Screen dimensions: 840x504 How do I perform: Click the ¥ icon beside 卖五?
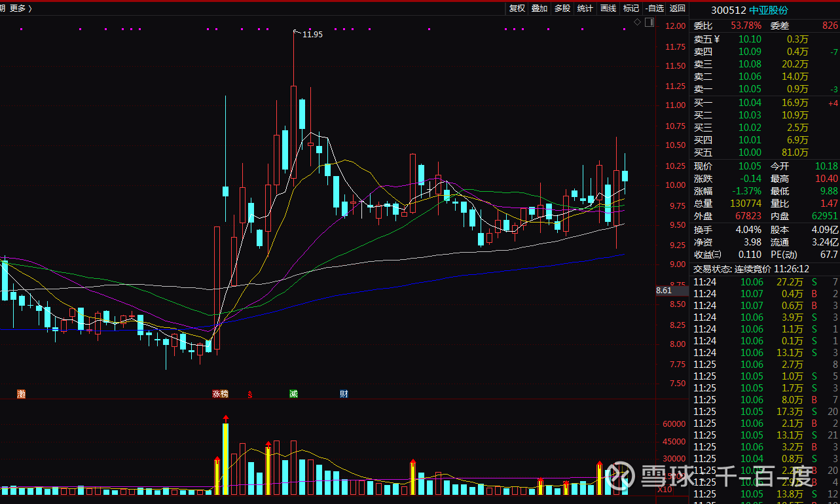(x=717, y=39)
